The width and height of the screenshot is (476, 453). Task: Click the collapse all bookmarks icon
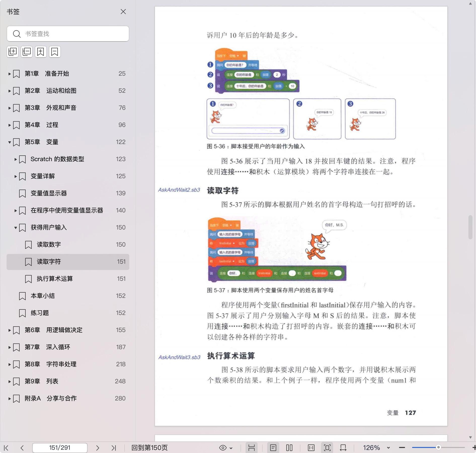tap(27, 52)
